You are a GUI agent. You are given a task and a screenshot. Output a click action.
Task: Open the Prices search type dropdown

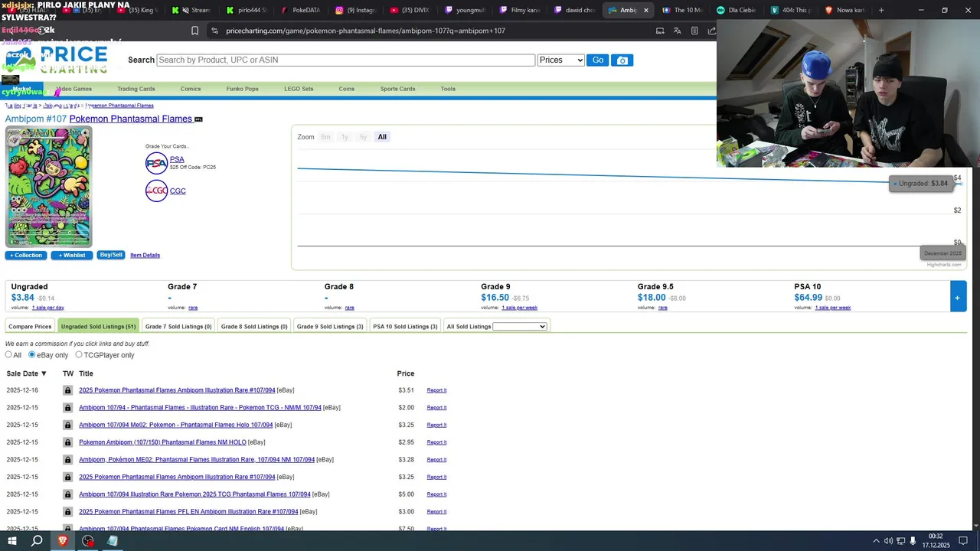pos(560,60)
